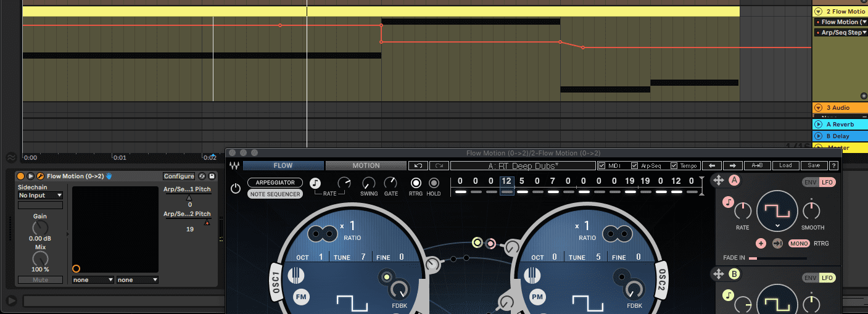Click the pink plus icon in modulator A
The width and height of the screenshot is (868, 314).
(761, 244)
